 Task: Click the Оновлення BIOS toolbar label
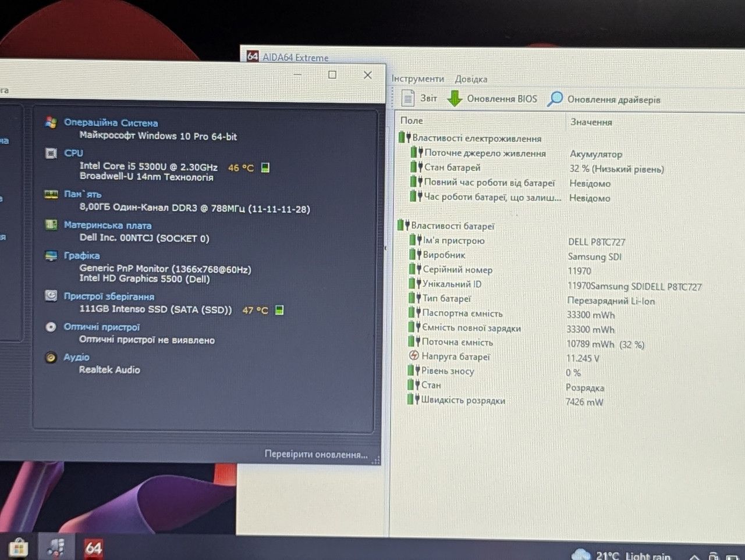502,99
